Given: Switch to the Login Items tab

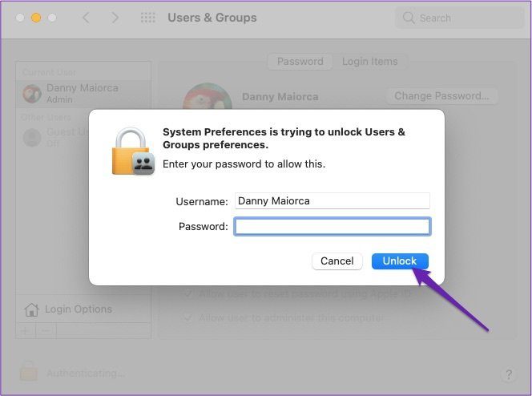Looking at the screenshot, I should tap(370, 62).
